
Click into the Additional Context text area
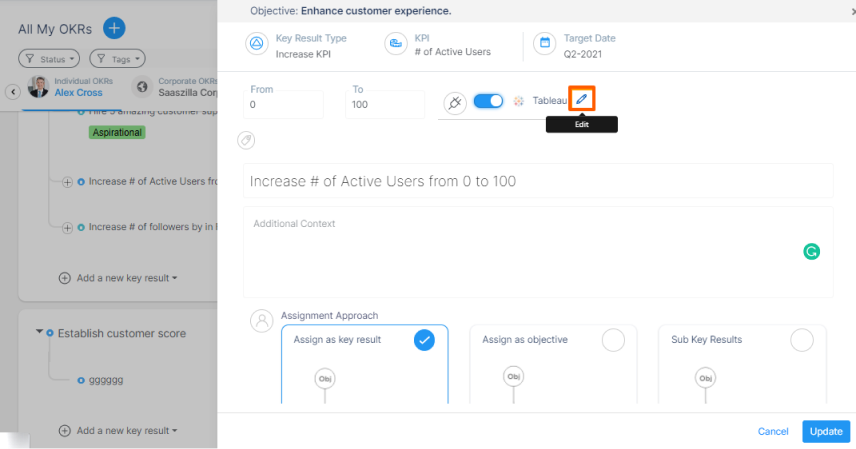[538, 252]
